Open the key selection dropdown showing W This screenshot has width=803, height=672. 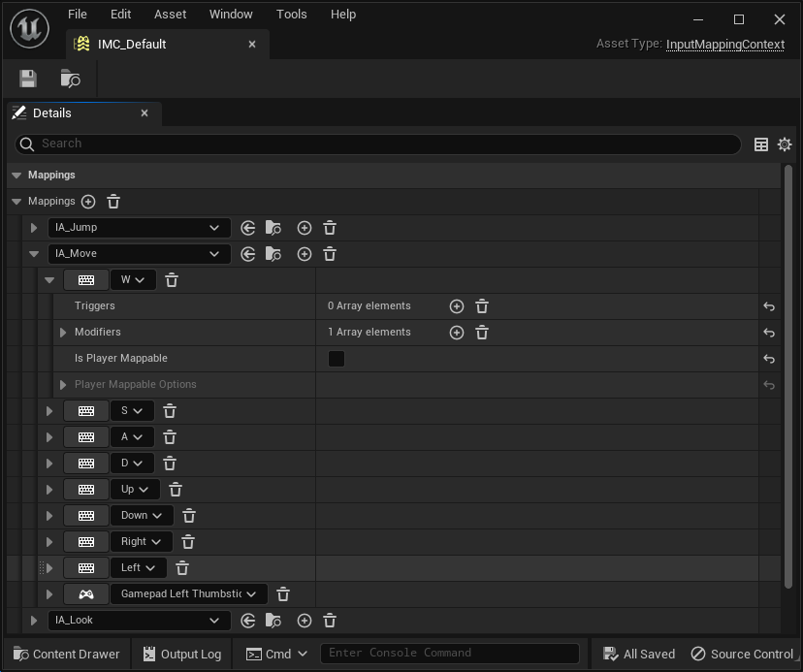[x=133, y=279]
